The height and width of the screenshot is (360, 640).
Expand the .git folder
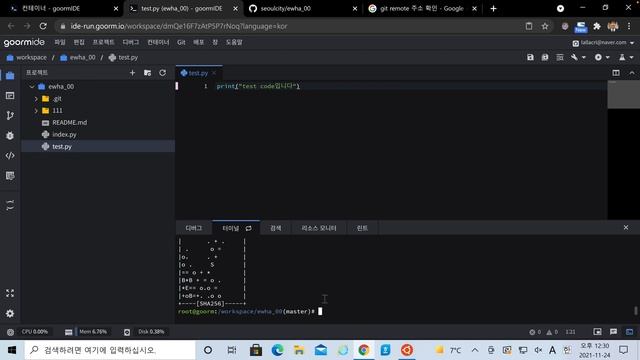point(36,99)
